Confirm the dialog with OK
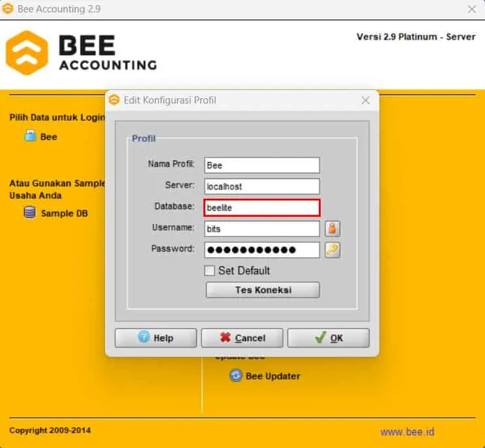This screenshot has height=448, width=485. click(328, 338)
